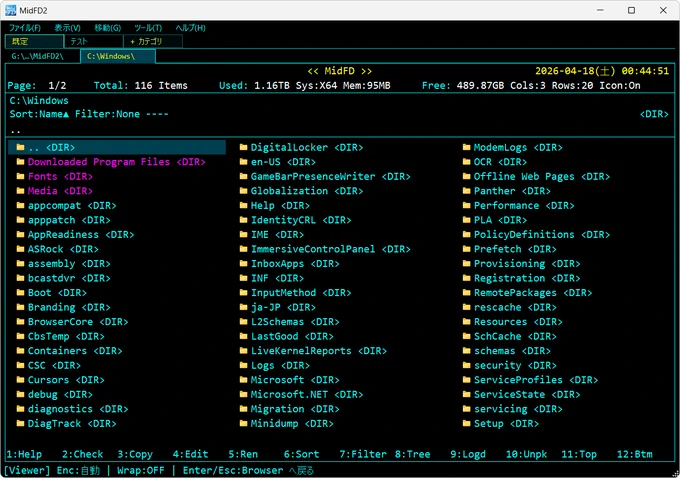Open the ツール(T) menu
The image size is (680, 478).
pyautogui.click(x=148, y=28)
